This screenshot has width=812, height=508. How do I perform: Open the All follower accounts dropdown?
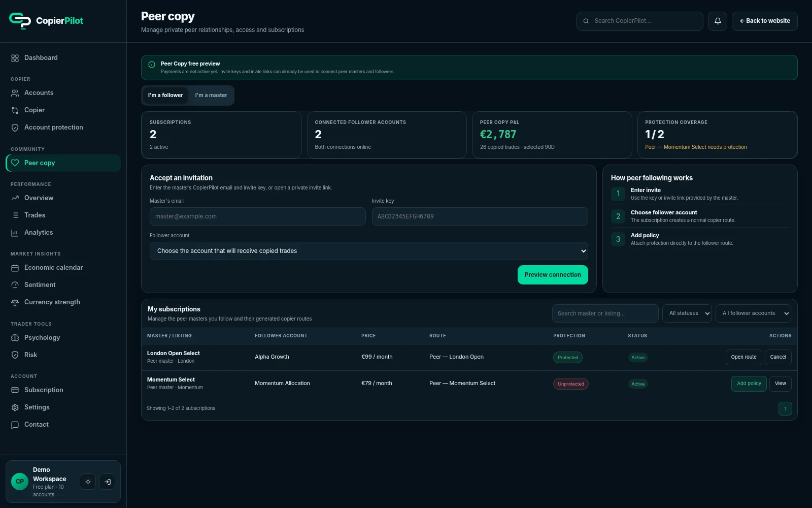[753, 313]
